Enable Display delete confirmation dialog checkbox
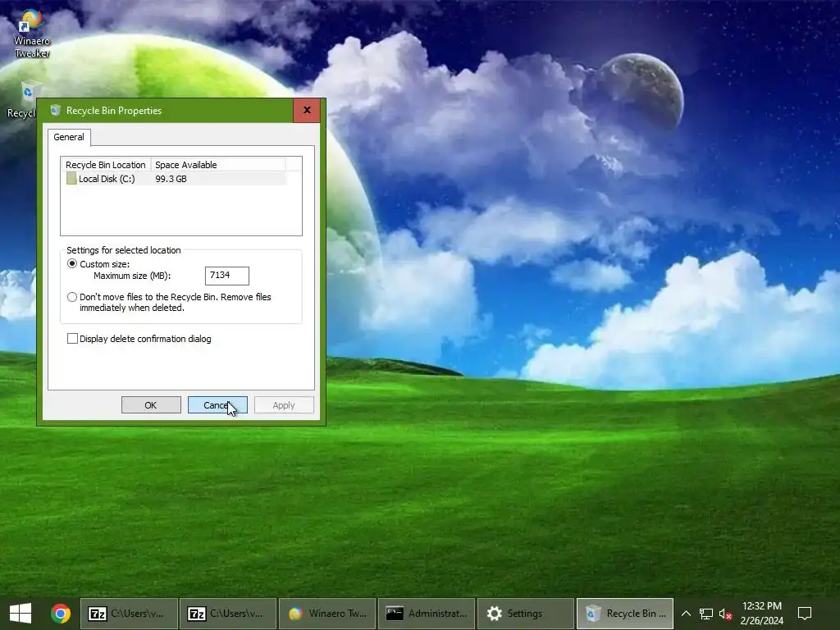The height and width of the screenshot is (630, 840). 72,339
